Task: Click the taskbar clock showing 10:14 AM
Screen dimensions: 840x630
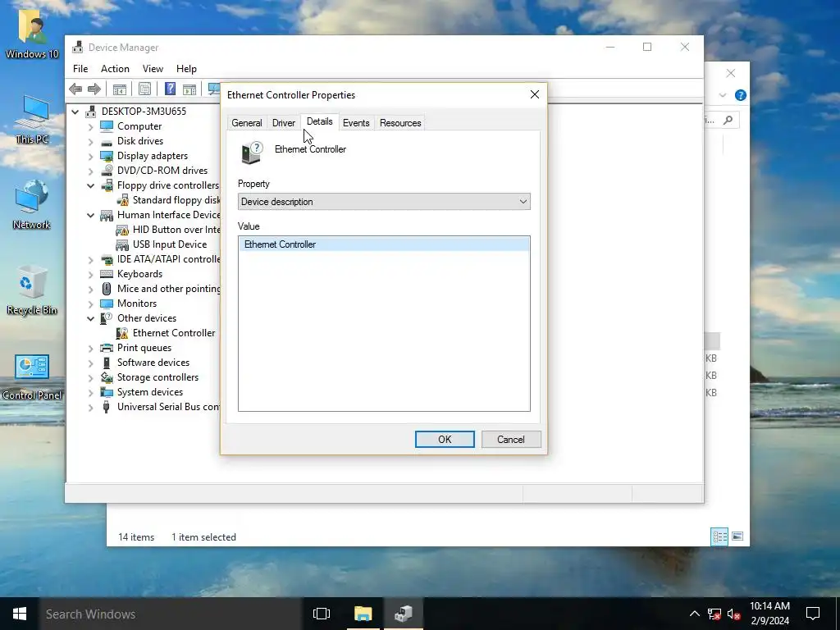Action: (x=769, y=614)
